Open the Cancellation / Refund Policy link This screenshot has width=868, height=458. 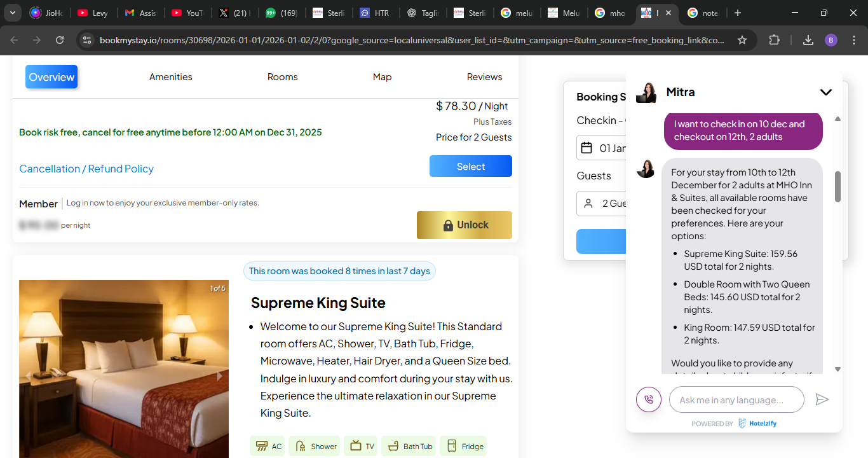tap(86, 169)
